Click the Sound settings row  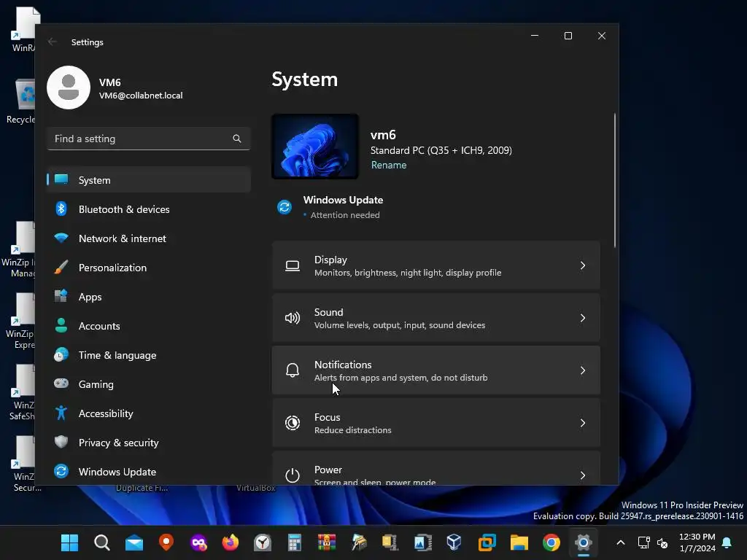point(436,318)
